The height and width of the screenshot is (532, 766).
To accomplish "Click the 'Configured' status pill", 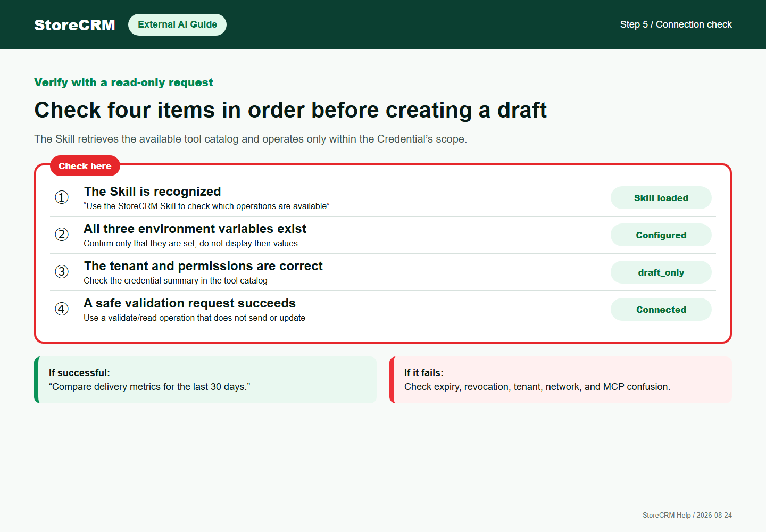I will tap(661, 235).
